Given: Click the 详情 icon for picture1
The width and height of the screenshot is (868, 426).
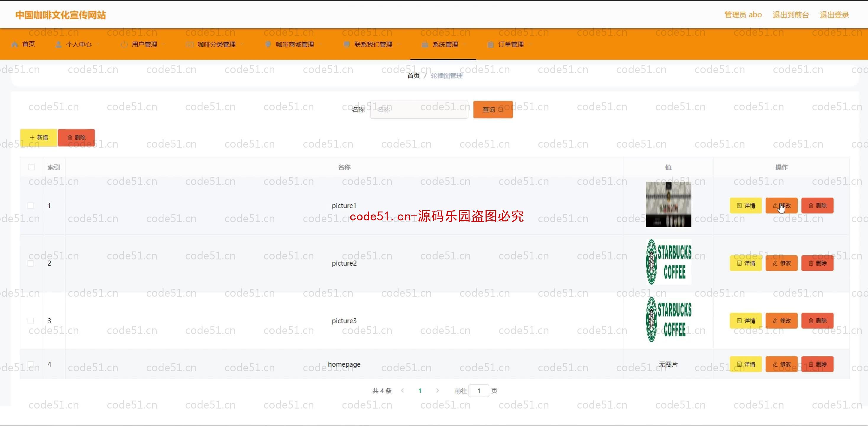Looking at the screenshot, I should point(746,206).
